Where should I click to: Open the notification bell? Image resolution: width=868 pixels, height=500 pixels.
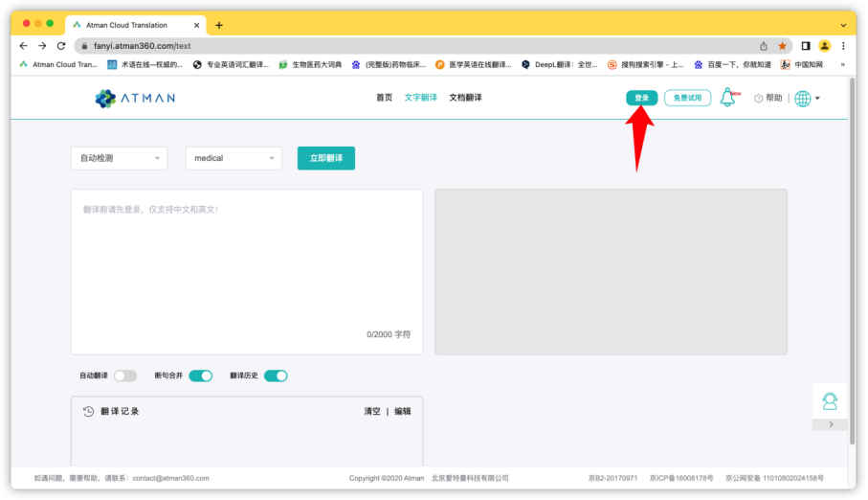[728, 98]
